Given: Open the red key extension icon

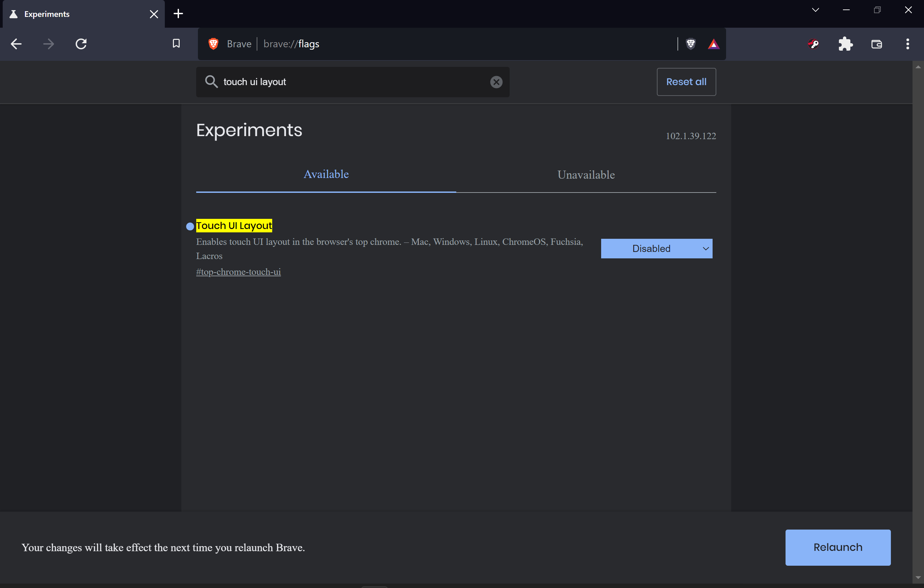Looking at the screenshot, I should (814, 44).
